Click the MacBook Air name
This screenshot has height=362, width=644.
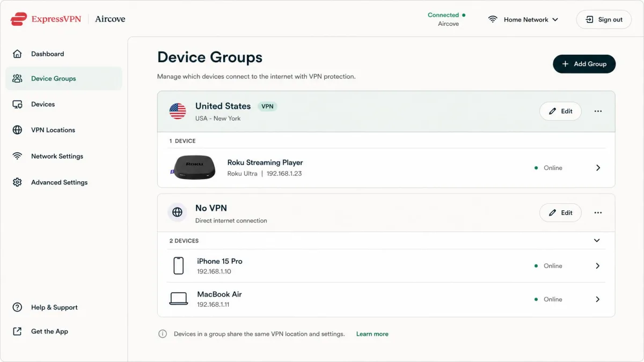219,294
